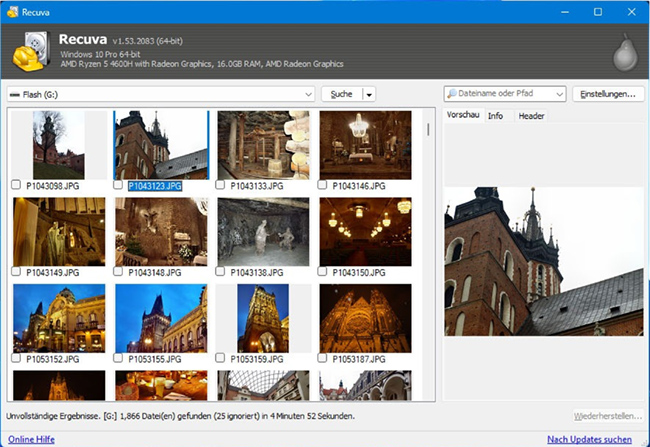The image size is (650, 447).
Task: Select the P1043133.JPG thumbnail image
Action: [263, 145]
